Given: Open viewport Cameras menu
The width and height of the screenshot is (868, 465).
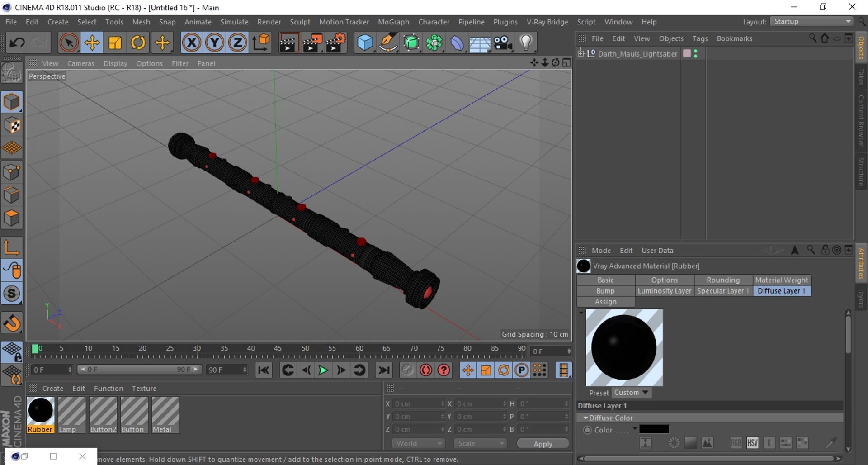Looking at the screenshot, I should [x=81, y=63].
